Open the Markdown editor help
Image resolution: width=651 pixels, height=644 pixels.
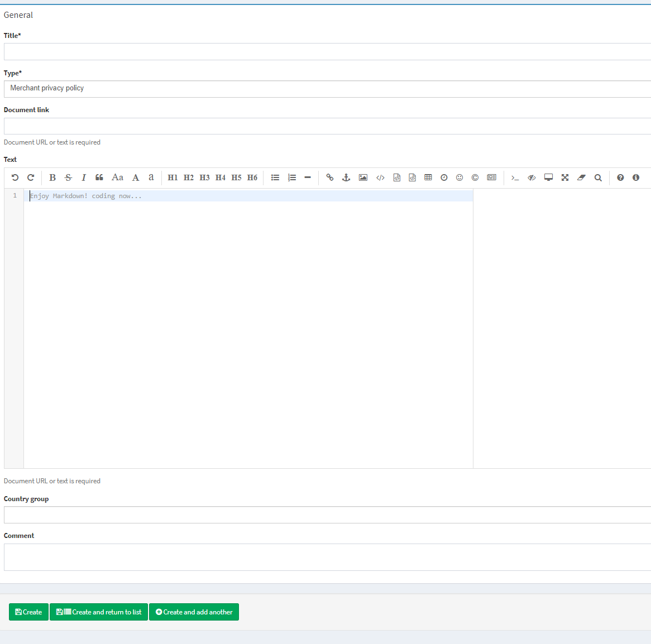click(620, 177)
